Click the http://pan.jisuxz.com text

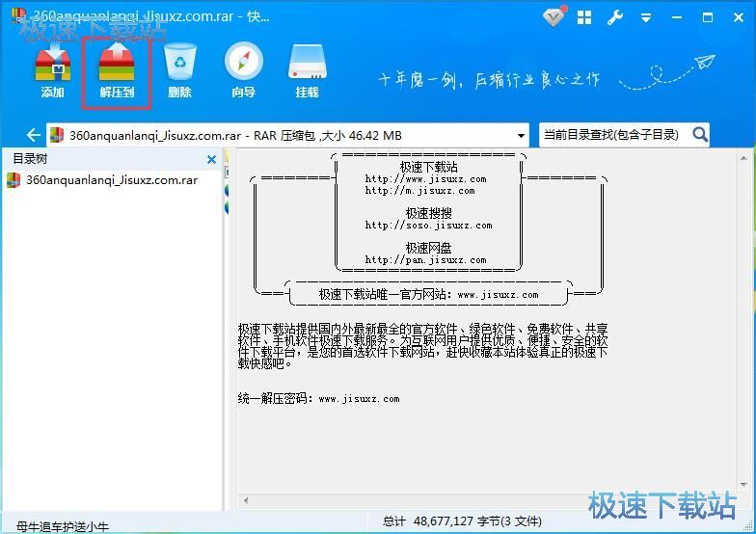426,260
